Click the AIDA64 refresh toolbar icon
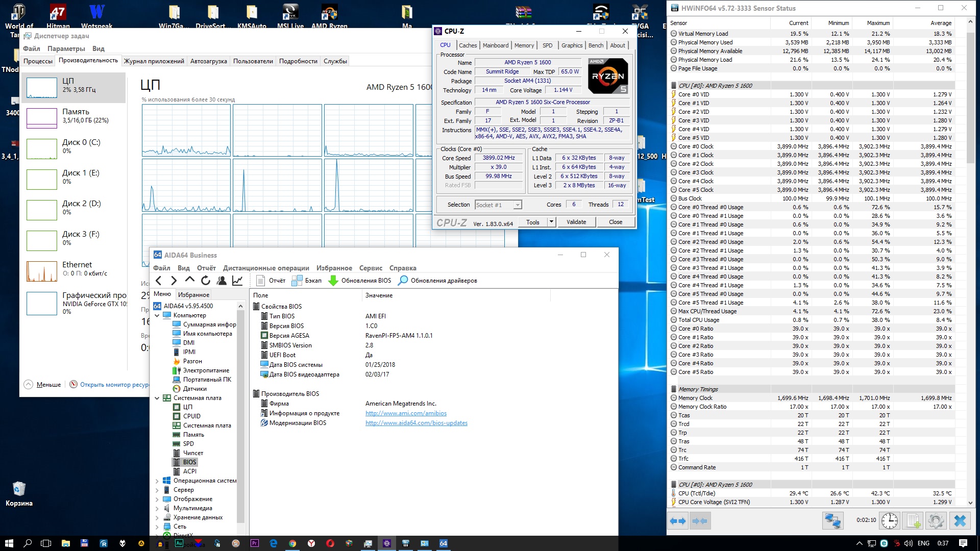 coord(206,280)
